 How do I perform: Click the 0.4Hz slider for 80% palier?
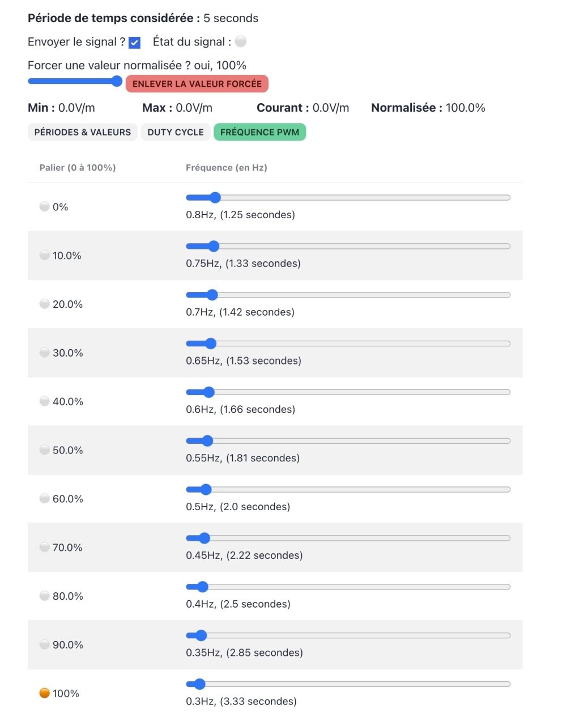tap(348, 587)
